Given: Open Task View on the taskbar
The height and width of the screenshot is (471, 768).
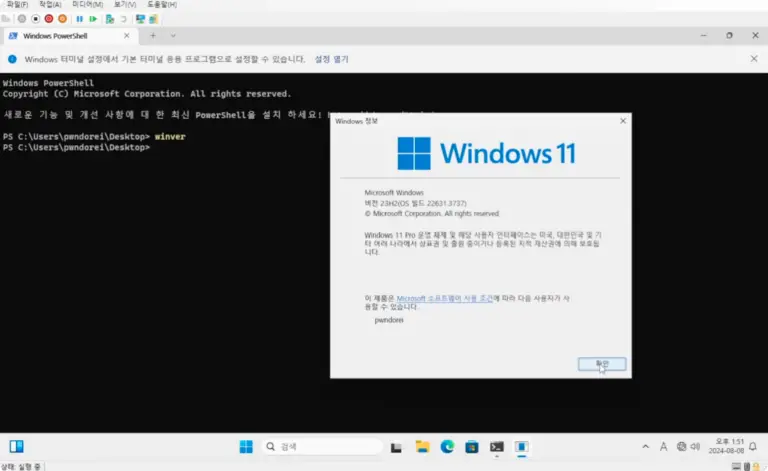Looking at the screenshot, I should [x=396, y=447].
